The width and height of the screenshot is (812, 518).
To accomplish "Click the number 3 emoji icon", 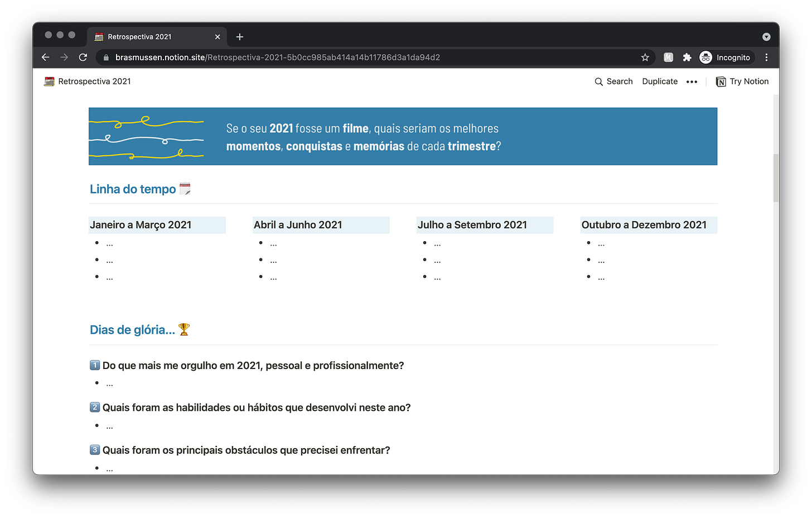I will click(95, 449).
